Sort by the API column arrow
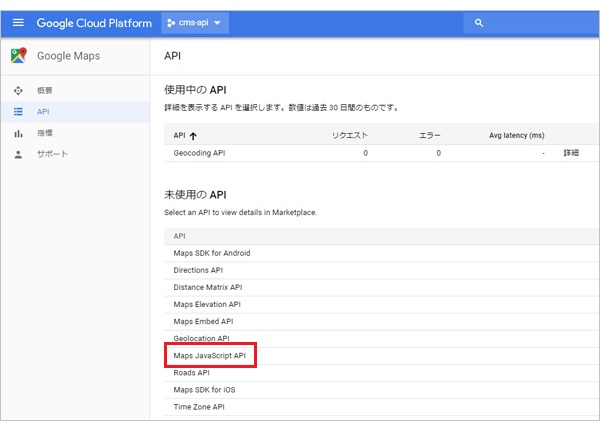 pos(193,136)
